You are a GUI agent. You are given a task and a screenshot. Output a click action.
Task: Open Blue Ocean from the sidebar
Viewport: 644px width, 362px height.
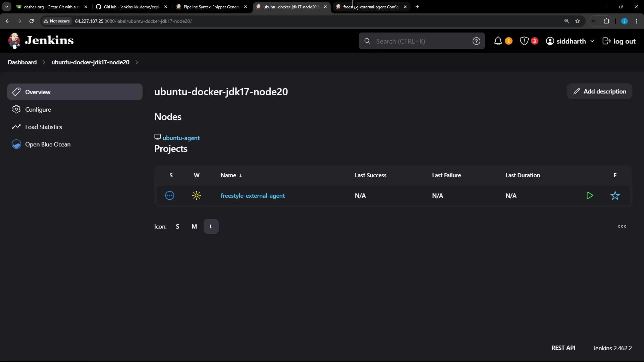tap(16, 144)
